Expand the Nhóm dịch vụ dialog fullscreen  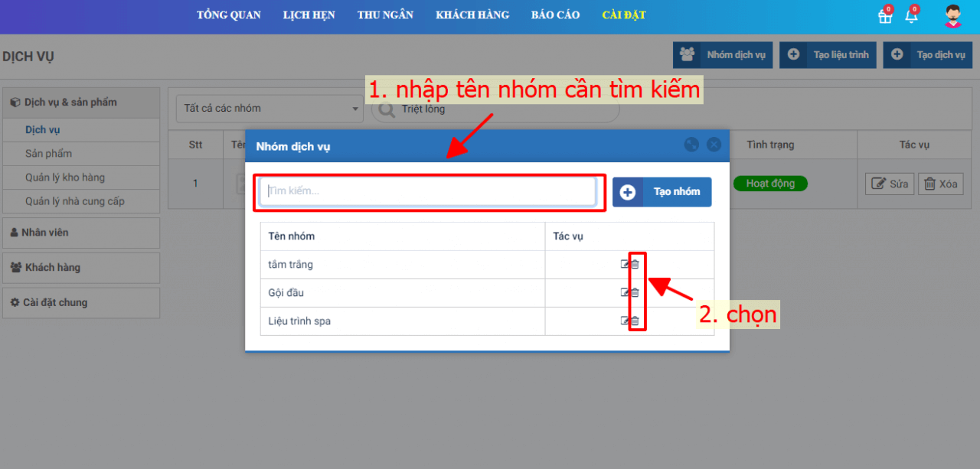point(691,145)
